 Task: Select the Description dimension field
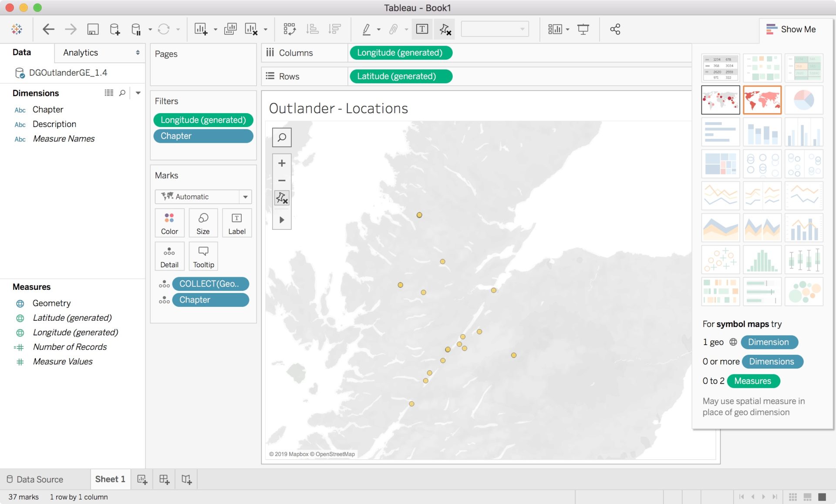(x=54, y=124)
